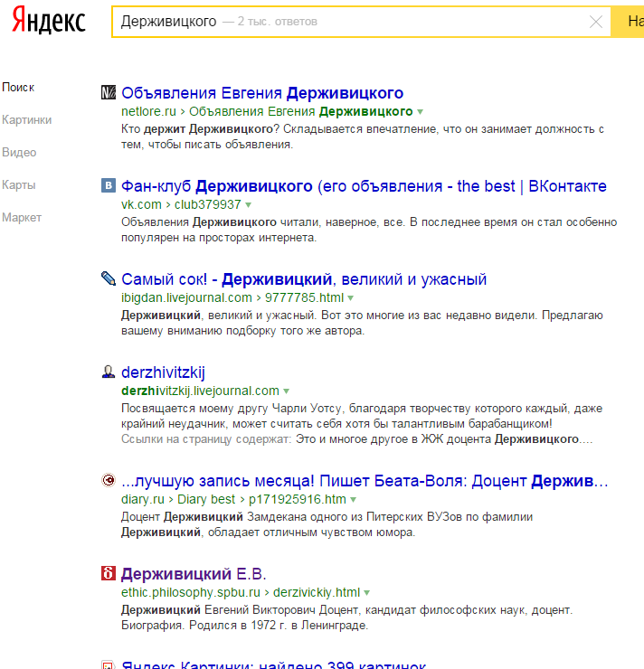The image size is (644, 669).
Task: Click snippet 'Державицкий Евгений Викторович Доцент'
Action: tap(240, 609)
